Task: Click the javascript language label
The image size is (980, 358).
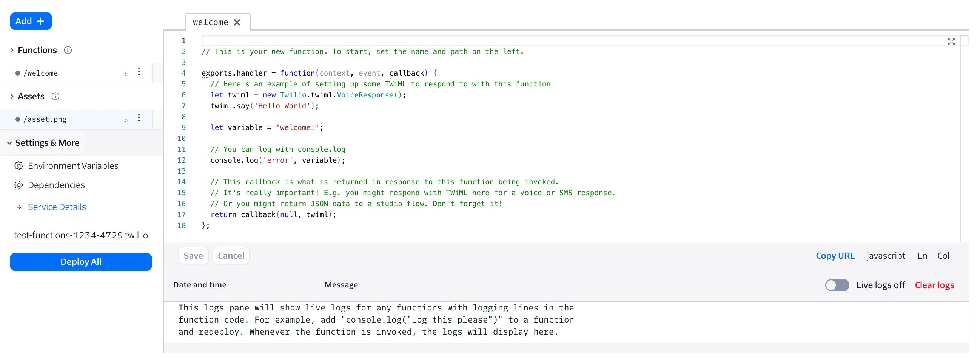Action: [x=885, y=256]
